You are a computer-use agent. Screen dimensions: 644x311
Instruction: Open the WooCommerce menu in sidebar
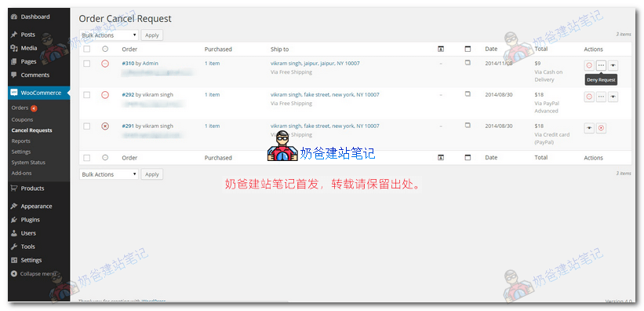click(x=39, y=93)
